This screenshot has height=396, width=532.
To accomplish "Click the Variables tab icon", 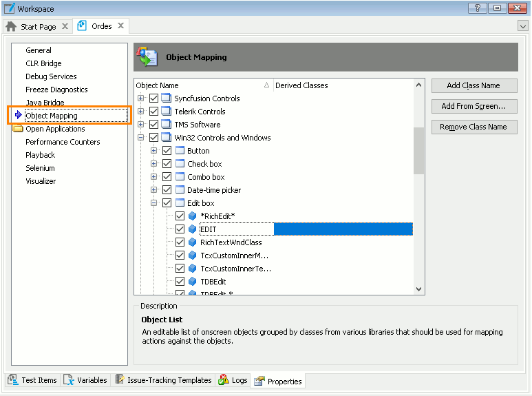I will pyautogui.click(x=69, y=380).
